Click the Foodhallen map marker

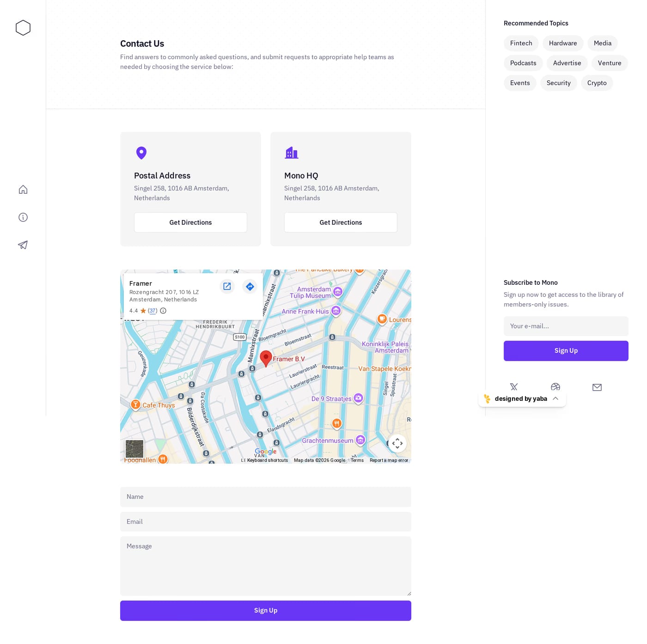(x=163, y=459)
